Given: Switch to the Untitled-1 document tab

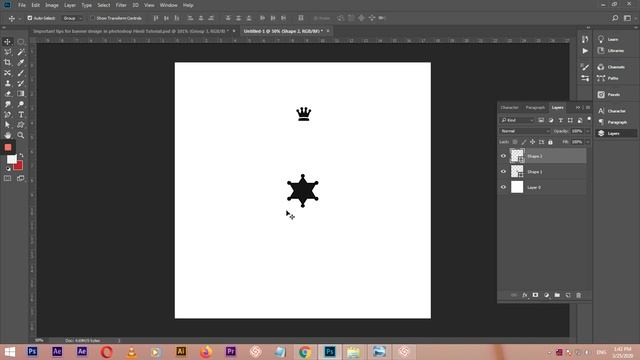Looking at the screenshot, I should (283, 31).
